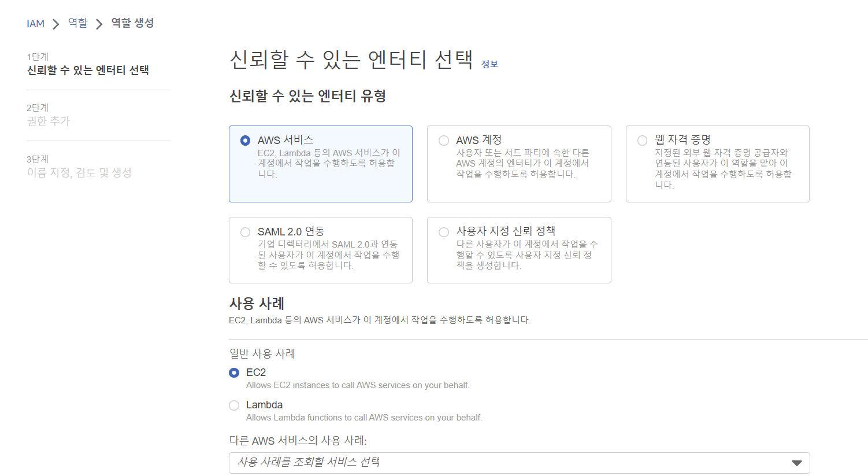Click the 일반 사용 사례 label
This screenshot has height=476, width=868.
point(262,353)
